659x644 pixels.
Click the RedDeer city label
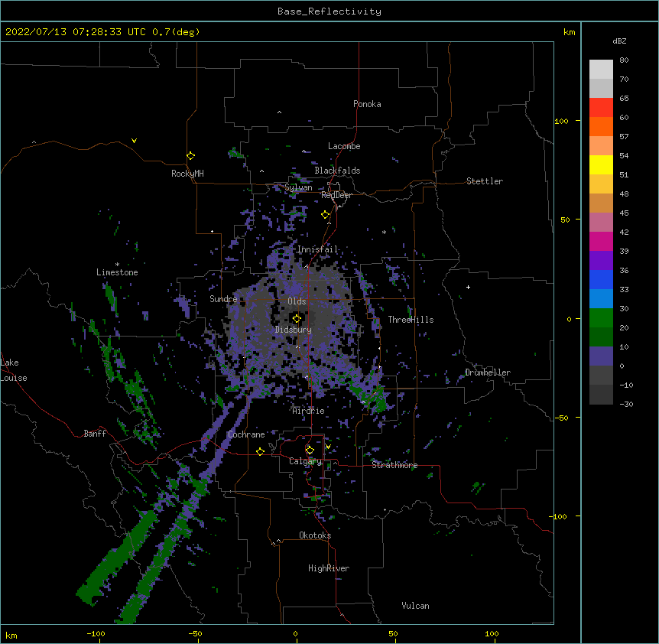(x=336, y=195)
